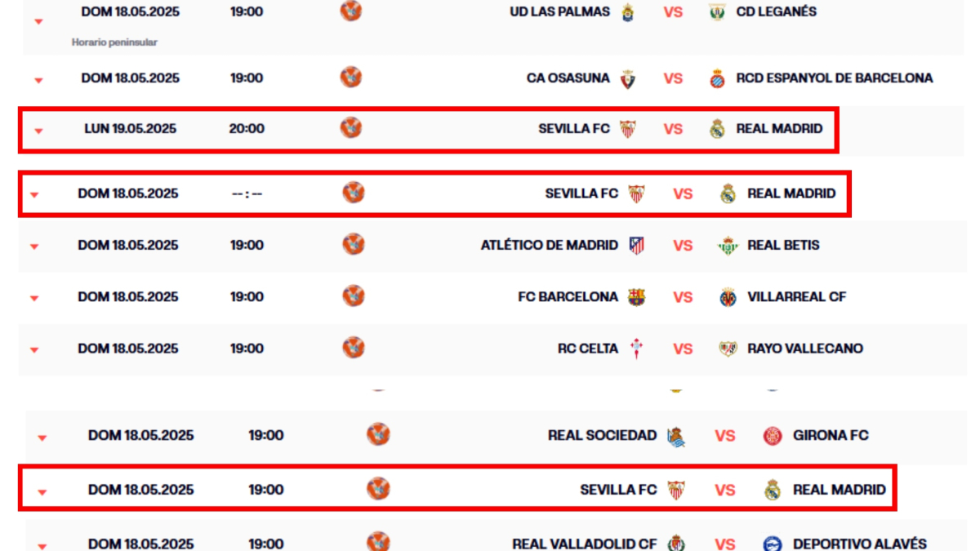This screenshot has width=980, height=551.
Task: Open the RCD Espanyol de Barcelona team link
Action: click(834, 78)
